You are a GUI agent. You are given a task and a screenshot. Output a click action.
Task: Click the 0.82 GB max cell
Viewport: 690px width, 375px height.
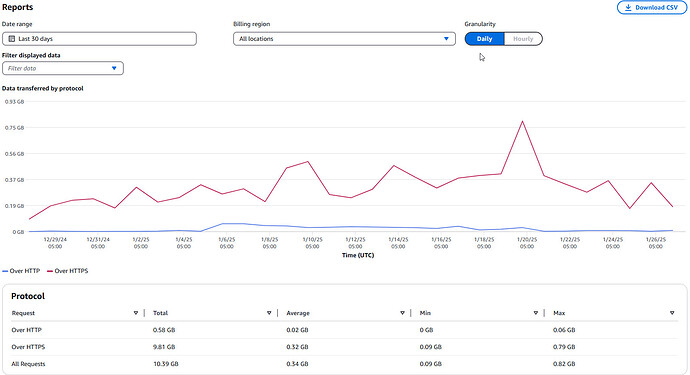pos(564,364)
